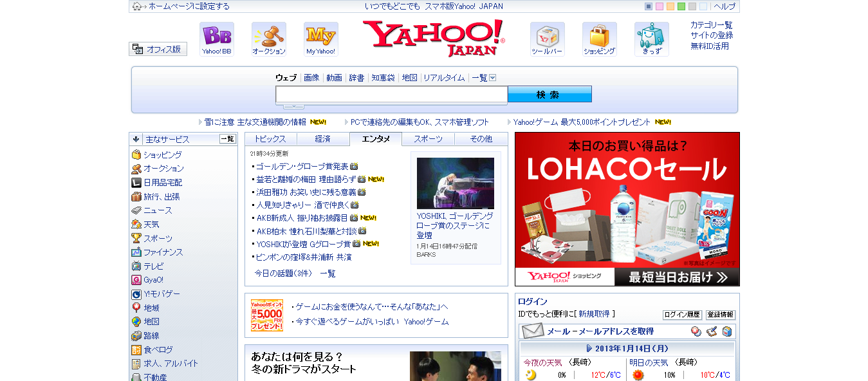
Task: Click the Yahoo! JAPAN logo
Action: point(434,38)
